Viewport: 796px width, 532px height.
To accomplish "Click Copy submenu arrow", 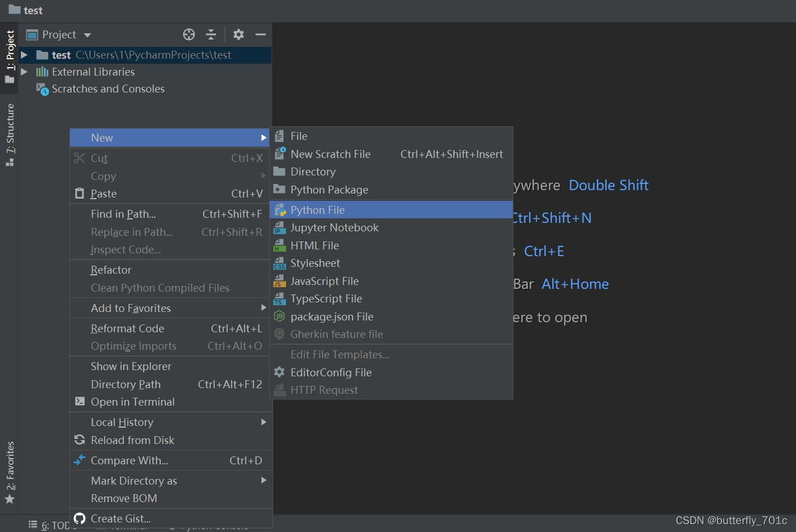I will pyautogui.click(x=263, y=175).
